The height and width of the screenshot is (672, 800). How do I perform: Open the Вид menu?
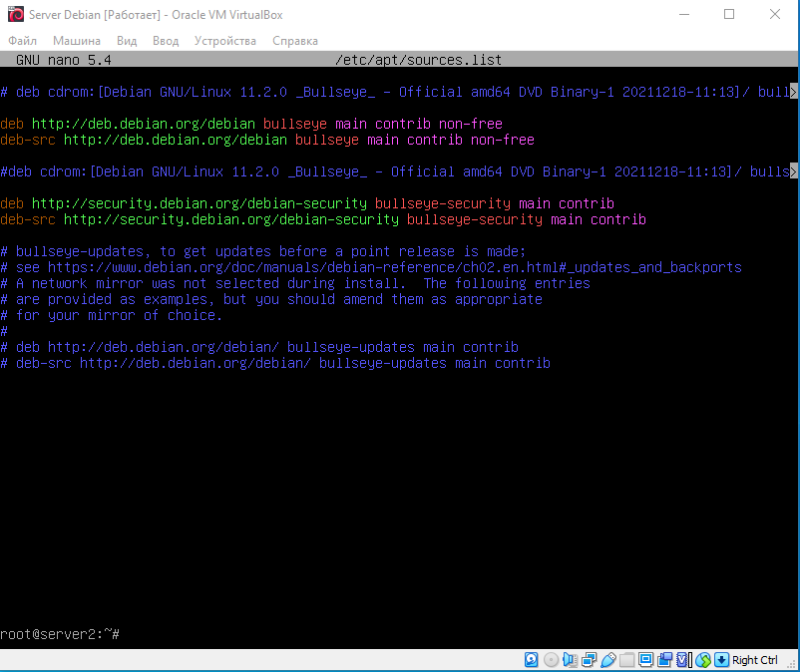pyautogui.click(x=127, y=41)
